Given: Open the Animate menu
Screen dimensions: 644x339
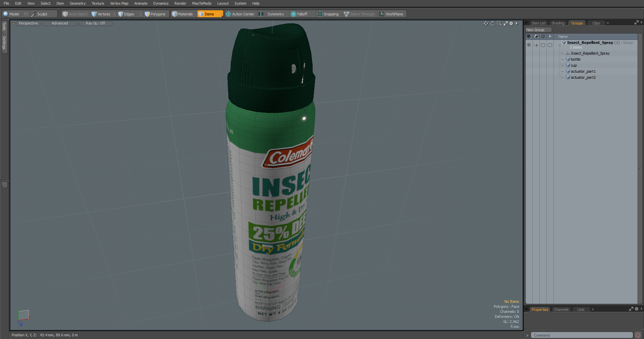Looking at the screenshot, I should pos(141,3).
